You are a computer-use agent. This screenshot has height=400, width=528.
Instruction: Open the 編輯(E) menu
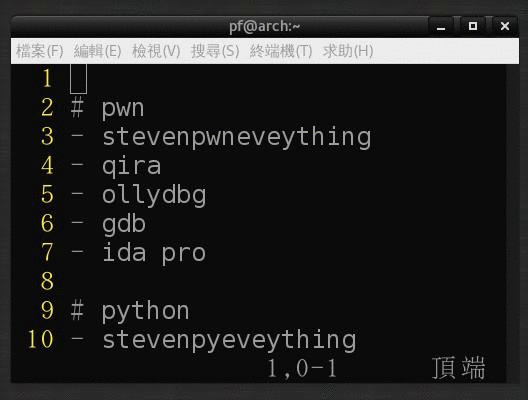pyautogui.click(x=98, y=51)
